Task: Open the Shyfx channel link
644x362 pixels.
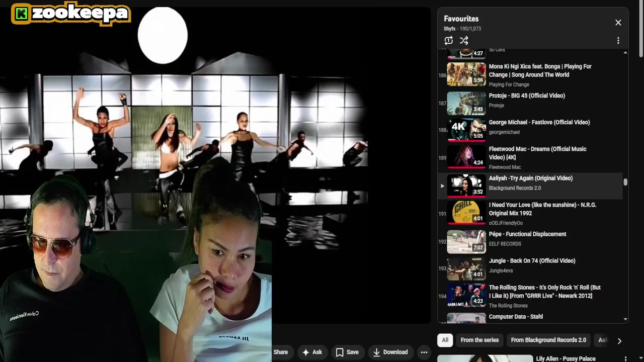Action: click(450, 29)
